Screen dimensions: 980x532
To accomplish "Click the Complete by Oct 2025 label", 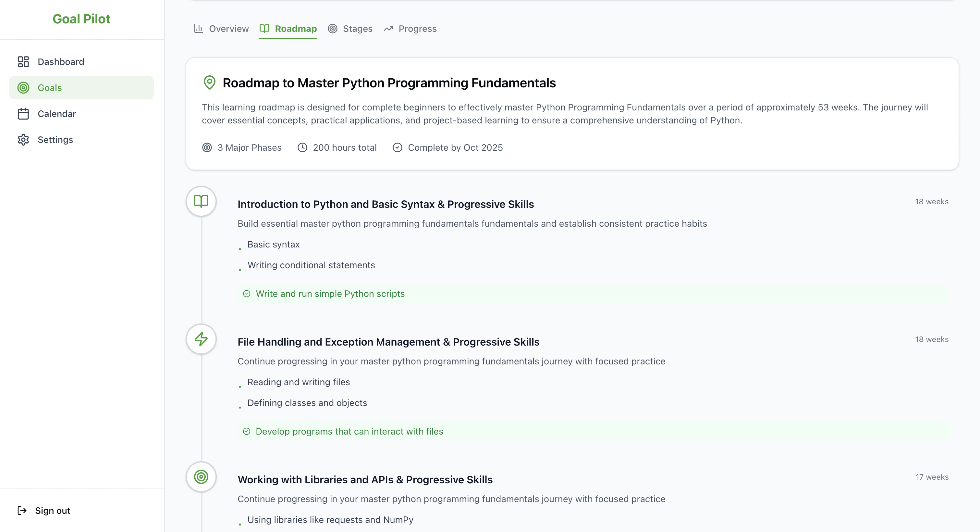I will (x=455, y=147).
